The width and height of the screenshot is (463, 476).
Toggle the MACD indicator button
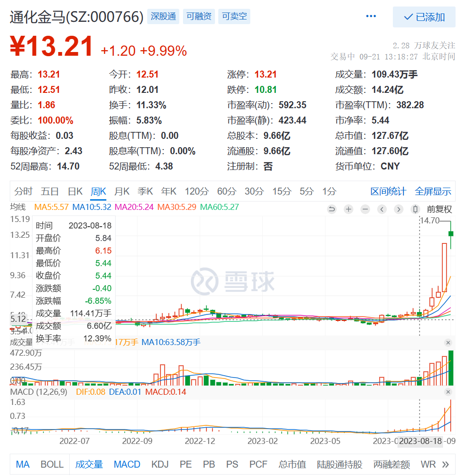coord(127,464)
